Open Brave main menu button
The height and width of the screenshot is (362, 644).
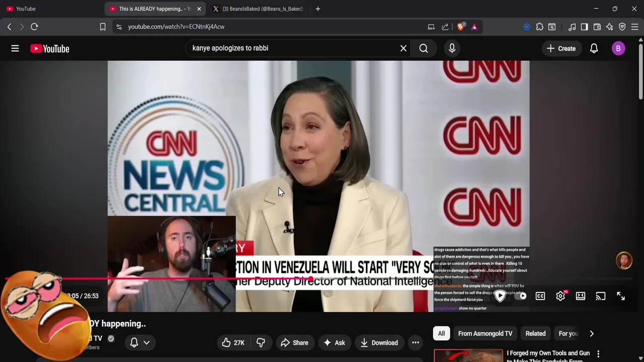point(634,27)
